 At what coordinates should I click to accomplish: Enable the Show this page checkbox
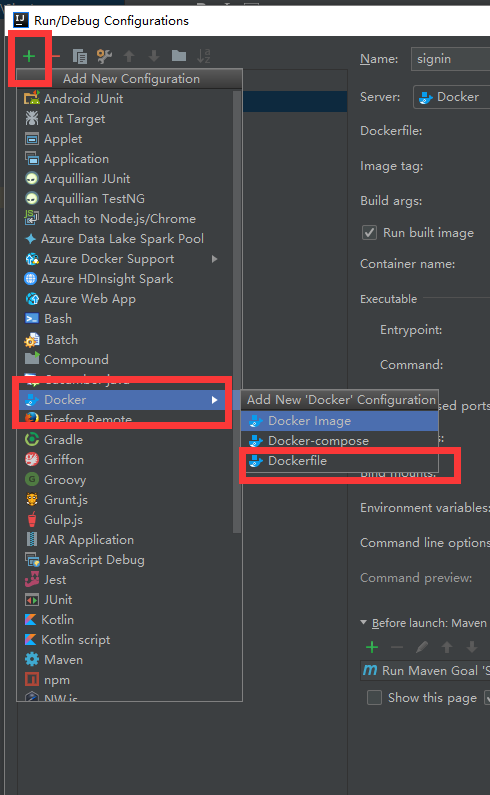click(x=374, y=698)
